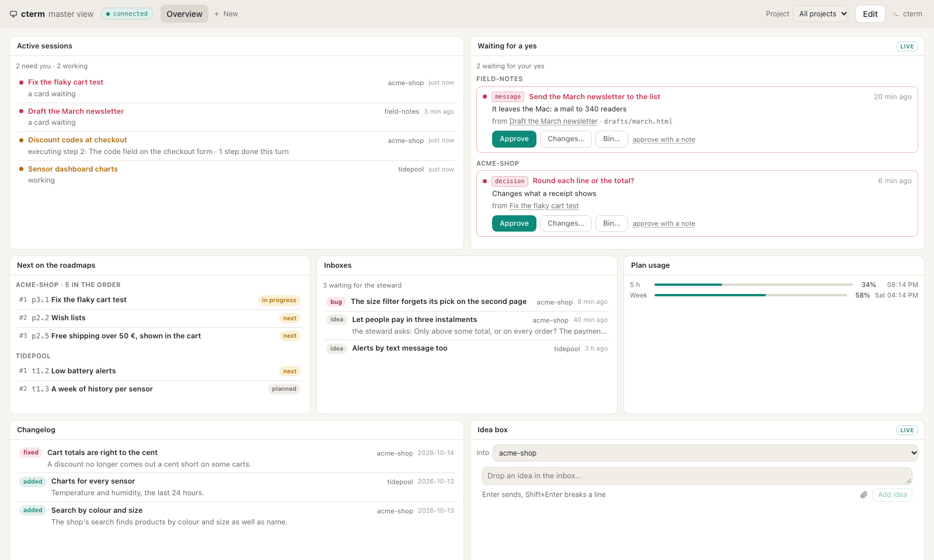Viewport: 934px width, 560px height.
Task: Click 'approve with a note' on decision card
Action: point(664,223)
